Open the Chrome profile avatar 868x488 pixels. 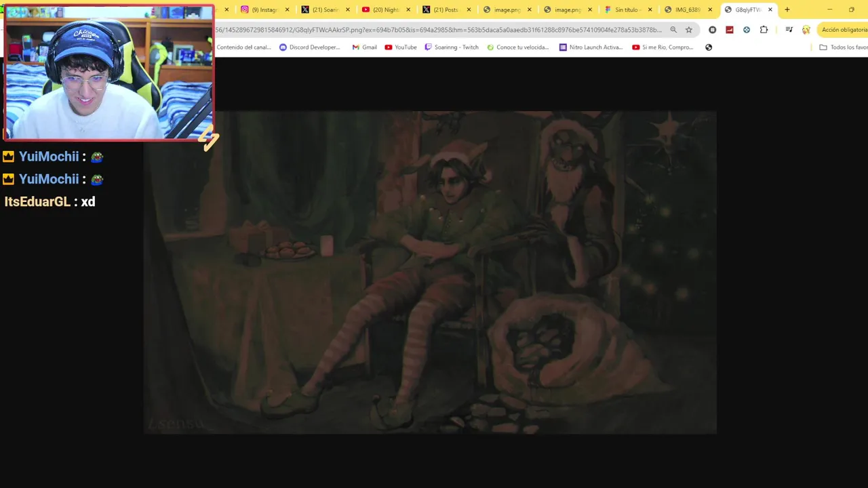pos(806,30)
